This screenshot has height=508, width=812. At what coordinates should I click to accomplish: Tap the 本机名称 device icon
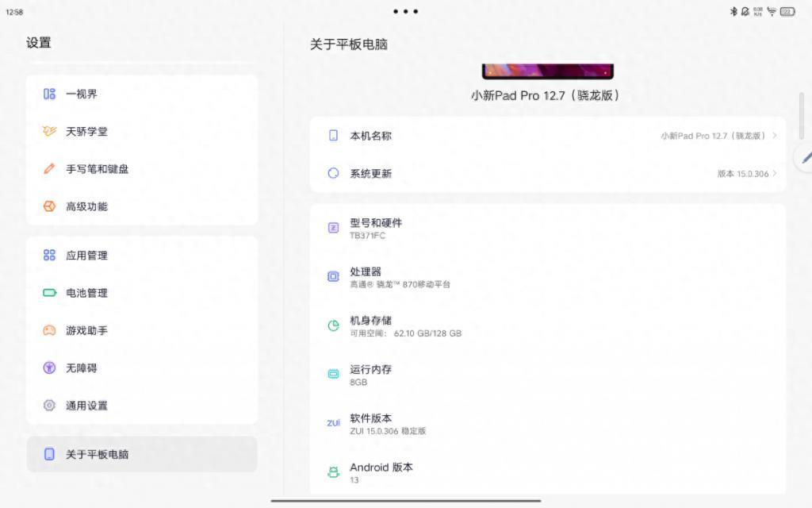(x=334, y=135)
